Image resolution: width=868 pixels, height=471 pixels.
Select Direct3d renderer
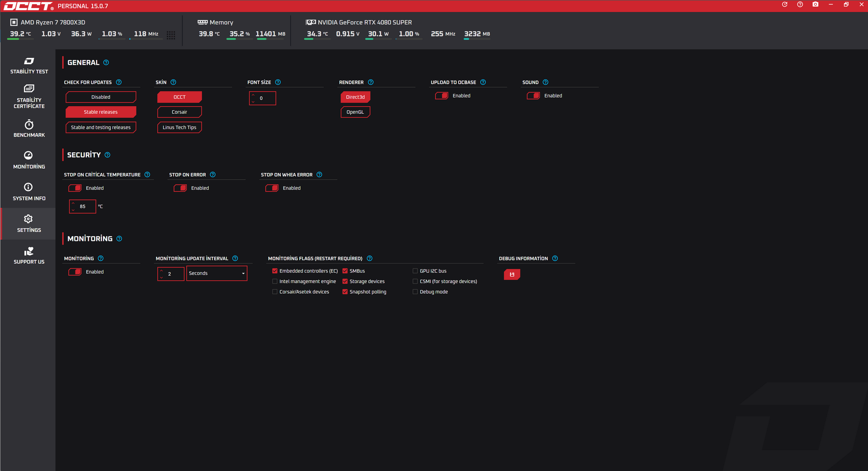coord(355,97)
